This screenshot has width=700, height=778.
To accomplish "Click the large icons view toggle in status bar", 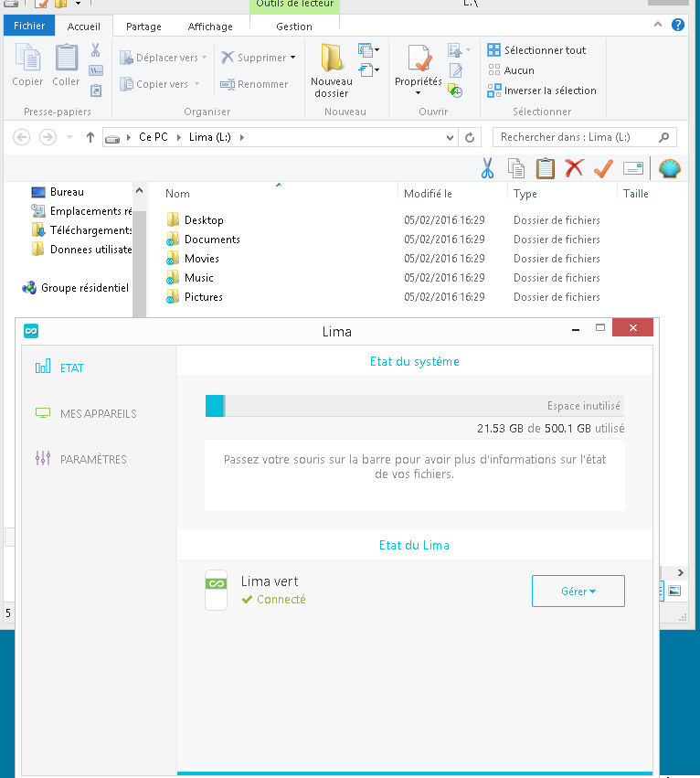I will [x=674, y=591].
